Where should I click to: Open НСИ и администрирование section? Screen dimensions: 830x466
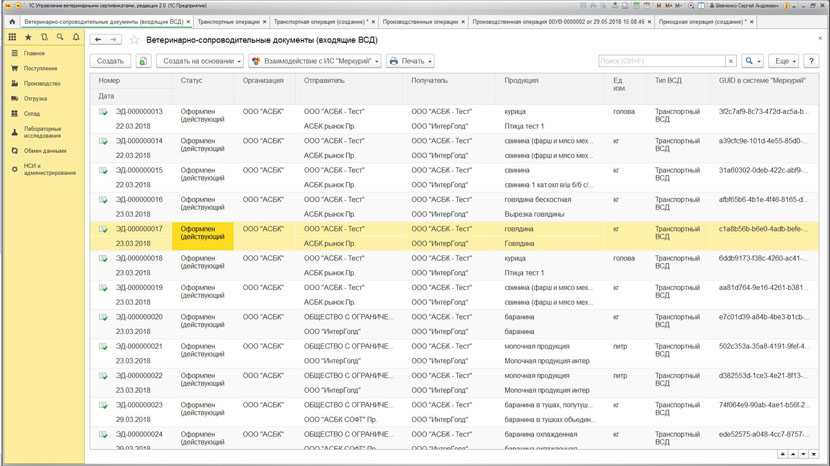49,169
